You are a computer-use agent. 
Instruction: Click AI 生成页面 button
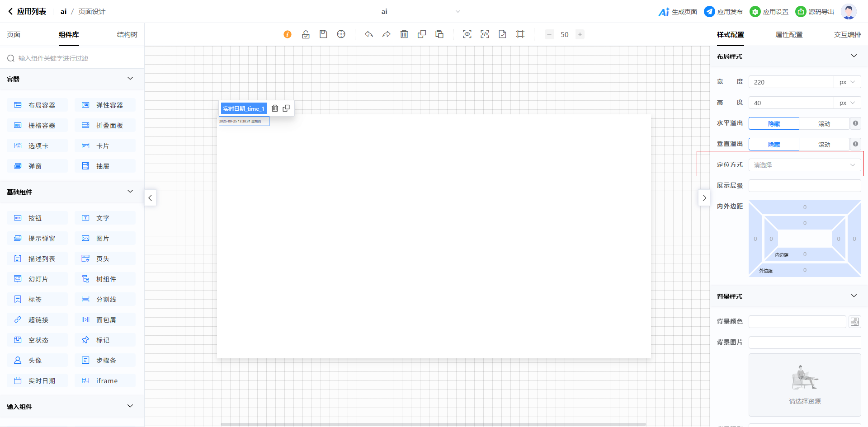click(678, 12)
